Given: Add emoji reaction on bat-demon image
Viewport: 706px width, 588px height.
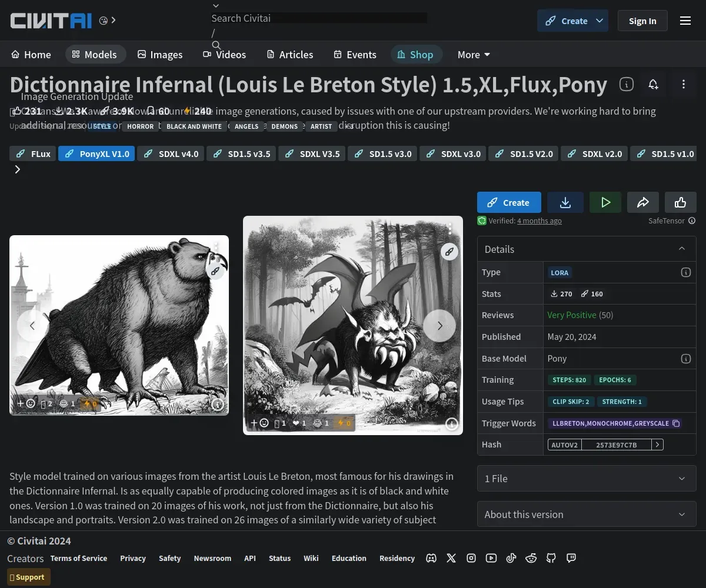Looking at the screenshot, I should point(259,423).
